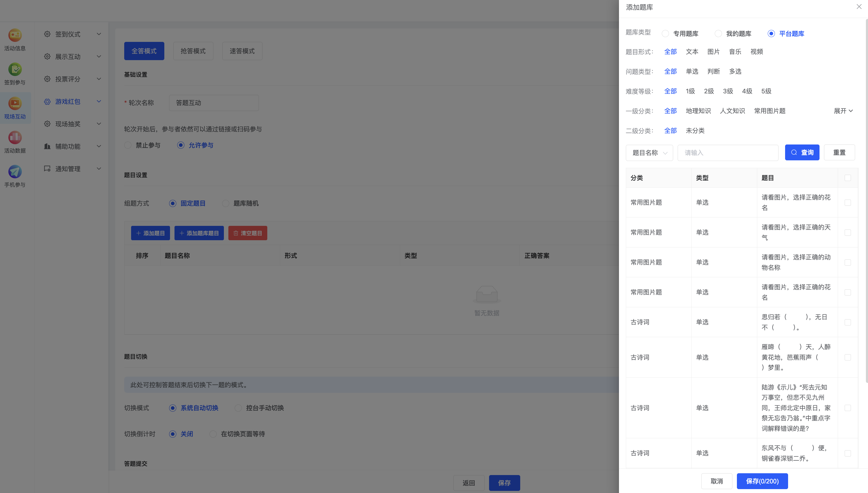Open the 活动数据 chart icon
This screenshot has width=868, height=493.
15,138
